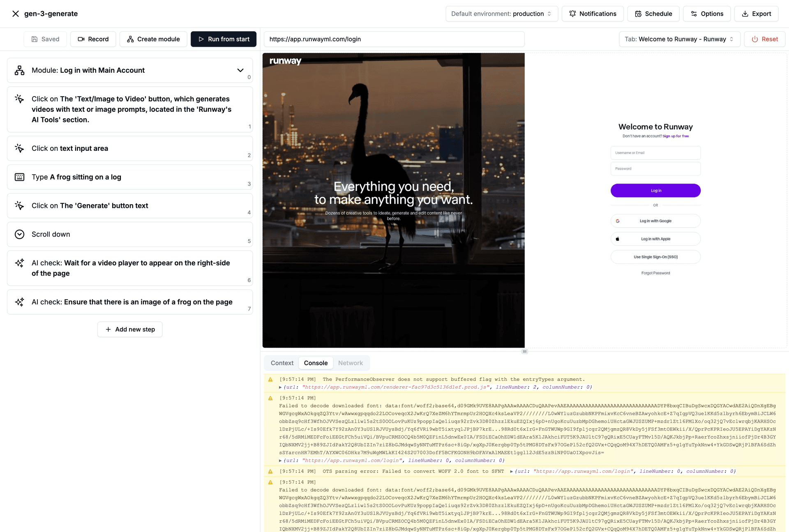Open the Options menu
The height and width of the screenshot is (532, 789).
tap(707, 14)
